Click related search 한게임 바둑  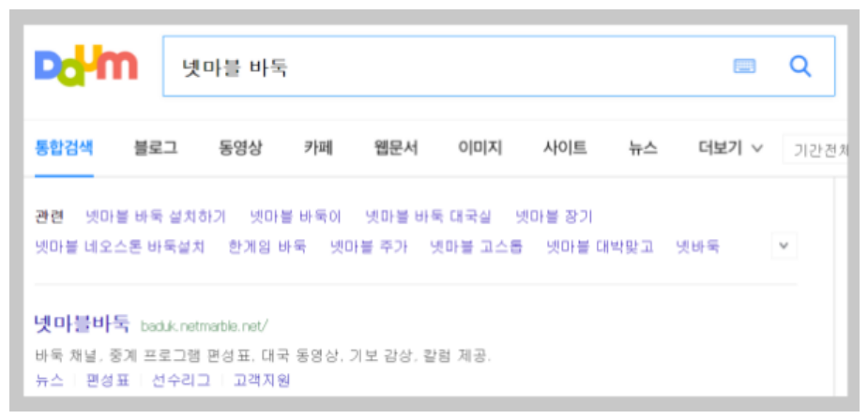pos(266,247)
